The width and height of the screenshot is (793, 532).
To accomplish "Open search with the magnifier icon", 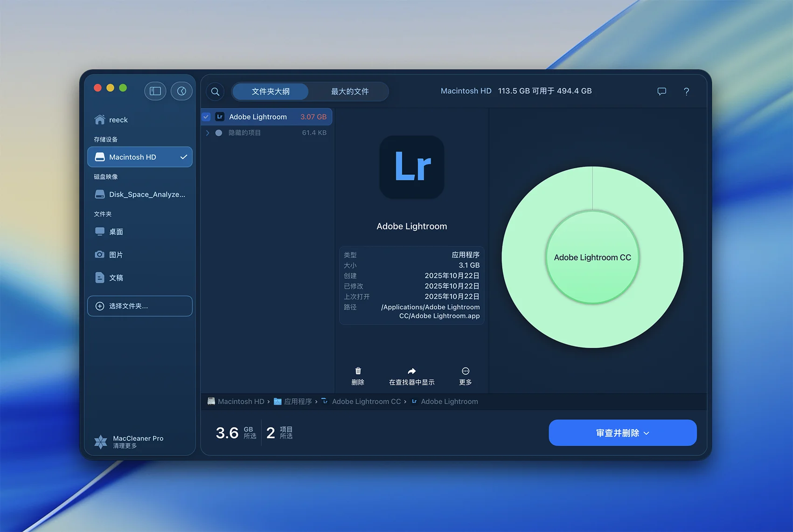I will [215, 91].
